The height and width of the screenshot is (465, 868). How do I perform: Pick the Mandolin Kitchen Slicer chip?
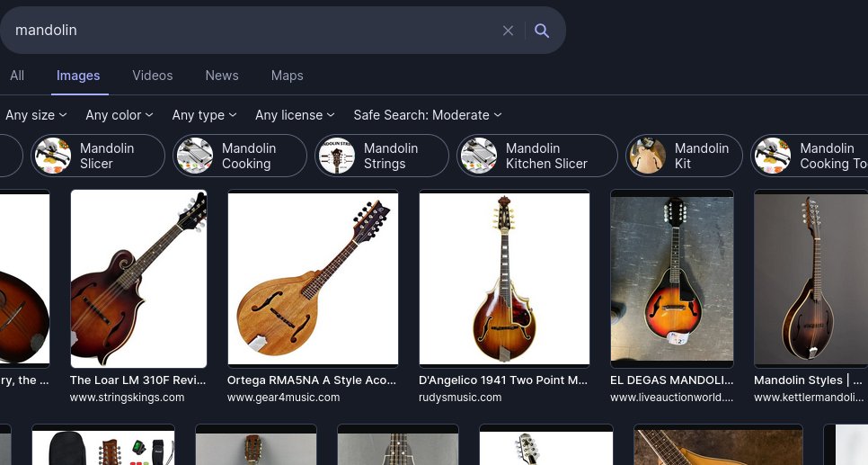coord(537,156)
